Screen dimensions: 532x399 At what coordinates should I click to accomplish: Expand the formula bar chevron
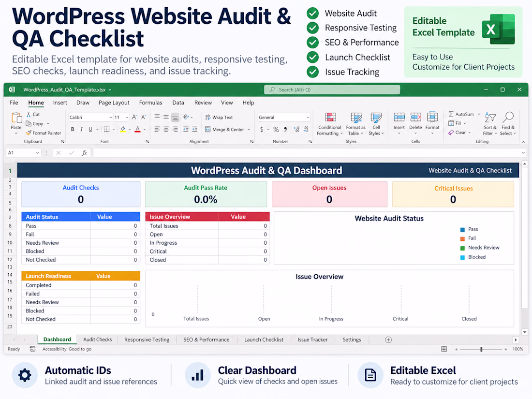[x=523, y=153]
